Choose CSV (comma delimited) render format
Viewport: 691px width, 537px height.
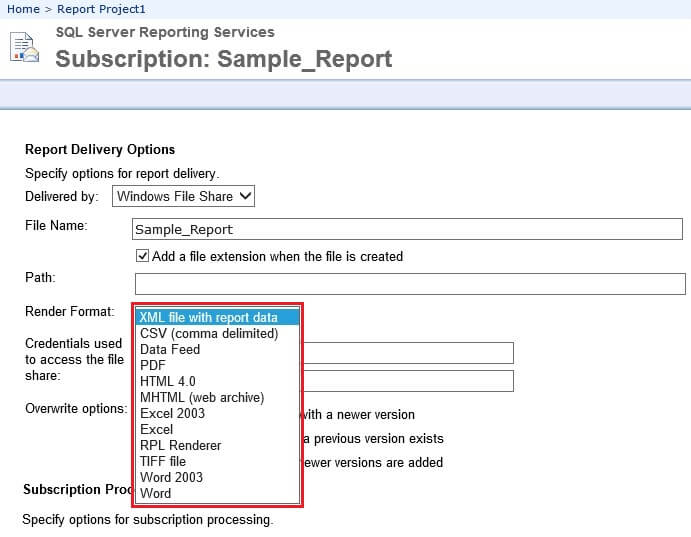209,334
